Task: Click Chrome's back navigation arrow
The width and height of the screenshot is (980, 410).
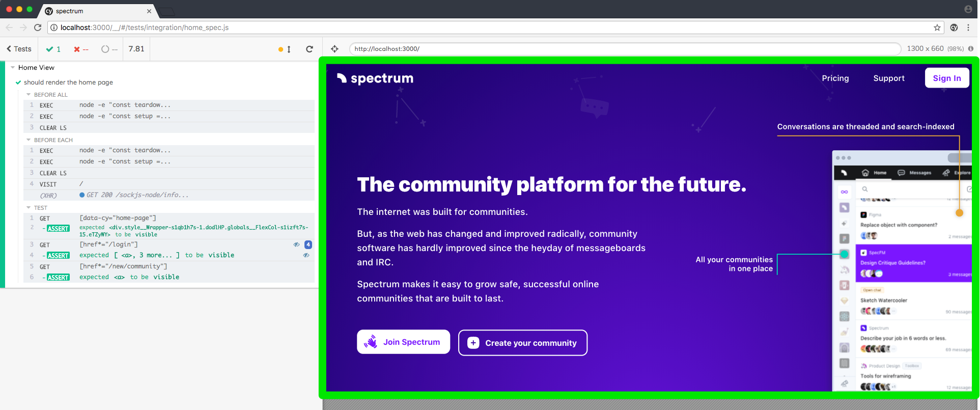Action: point(9,28)
